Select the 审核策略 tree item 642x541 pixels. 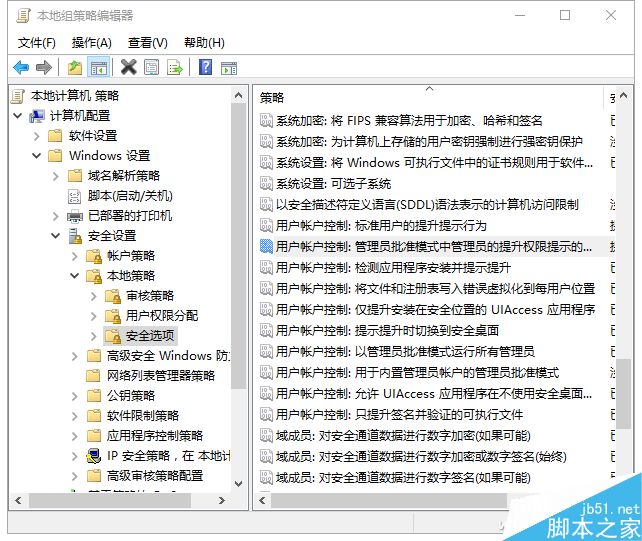pyautogui.click(x=149, y=296)
